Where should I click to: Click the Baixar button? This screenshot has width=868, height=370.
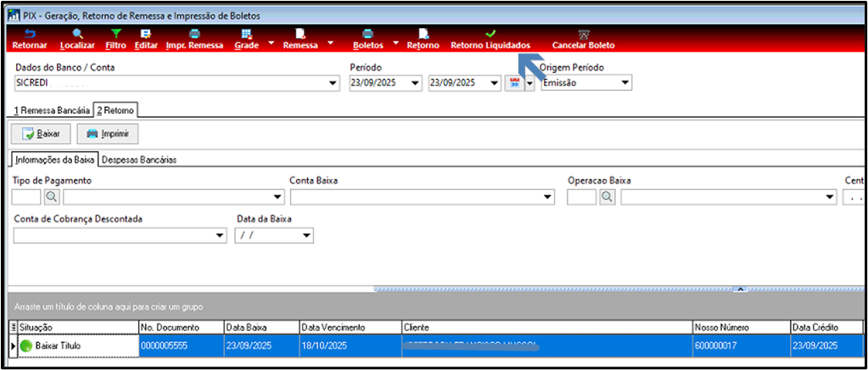(x=41, y=134)
